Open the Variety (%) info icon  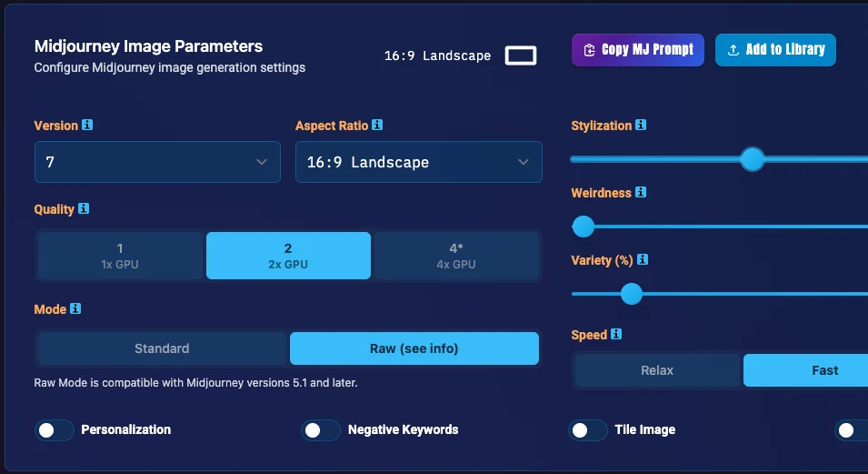[x=643, y=259]
